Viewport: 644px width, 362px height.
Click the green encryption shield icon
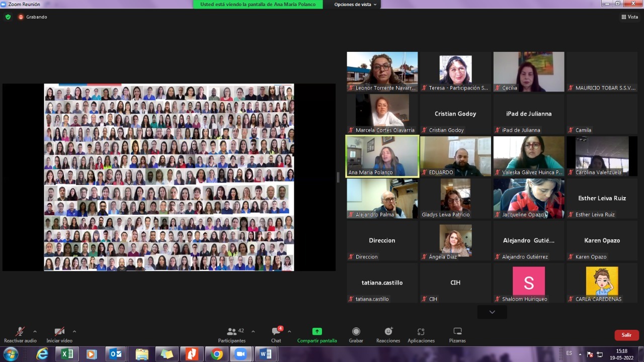8,17
